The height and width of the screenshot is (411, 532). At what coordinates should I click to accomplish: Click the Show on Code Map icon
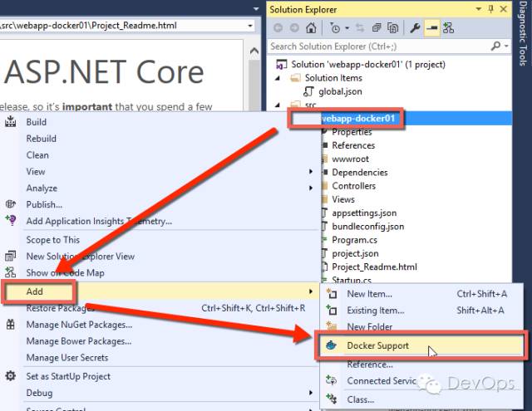coord(11,272)
